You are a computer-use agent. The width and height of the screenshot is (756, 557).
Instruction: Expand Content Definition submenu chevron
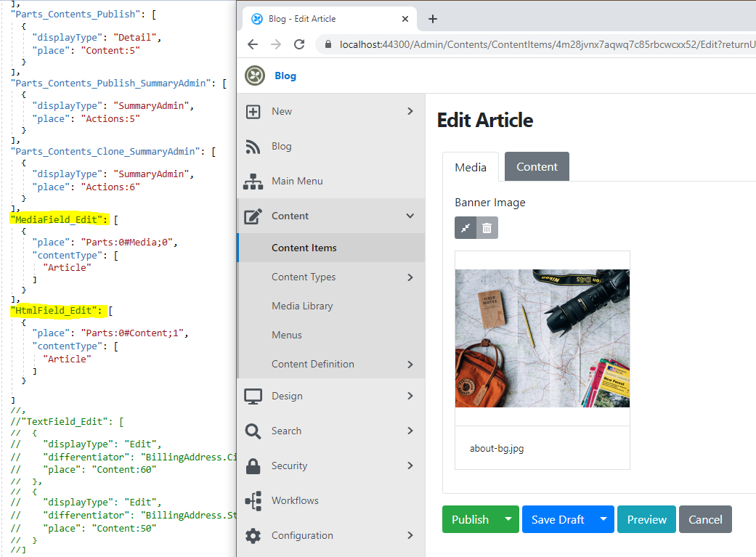tap(410, 364)
